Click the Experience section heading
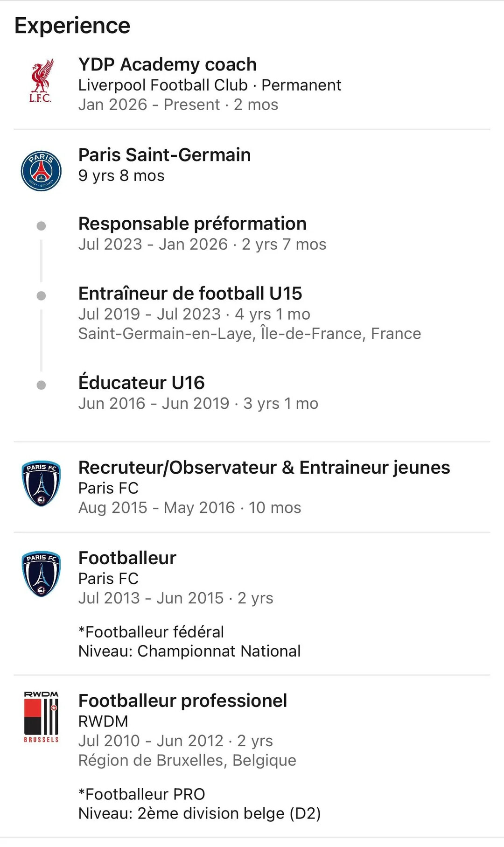 tap(72, 26)
